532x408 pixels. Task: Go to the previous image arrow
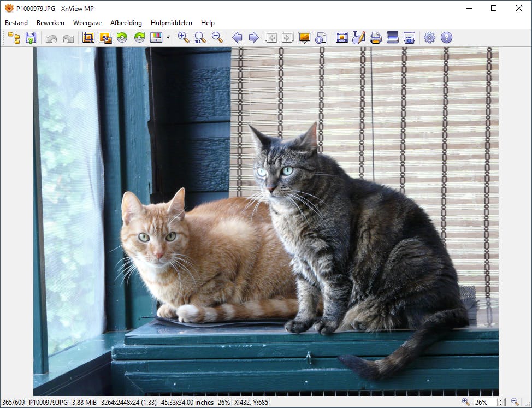[x=237, y=37]
